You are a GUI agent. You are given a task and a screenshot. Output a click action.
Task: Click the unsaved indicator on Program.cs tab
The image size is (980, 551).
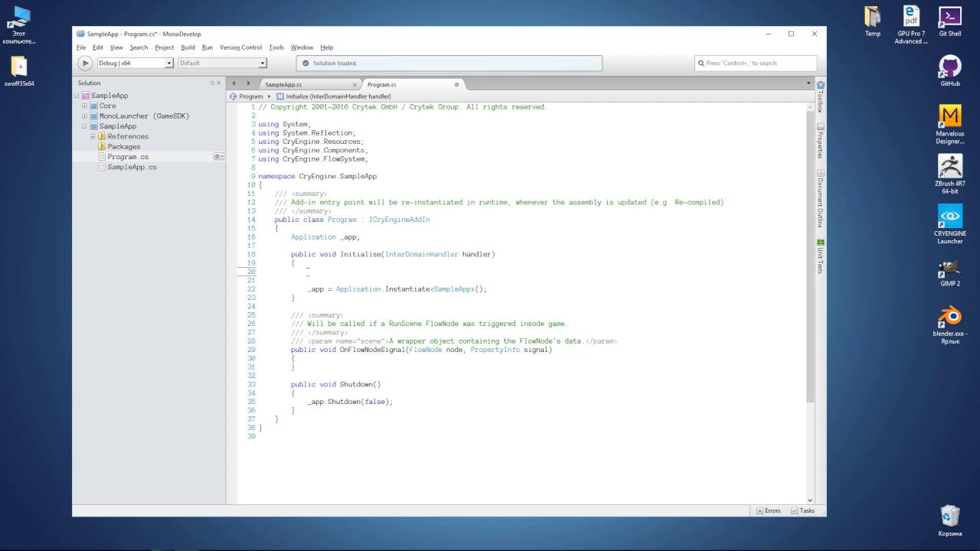pyautogui.click(x=457, y=84)
